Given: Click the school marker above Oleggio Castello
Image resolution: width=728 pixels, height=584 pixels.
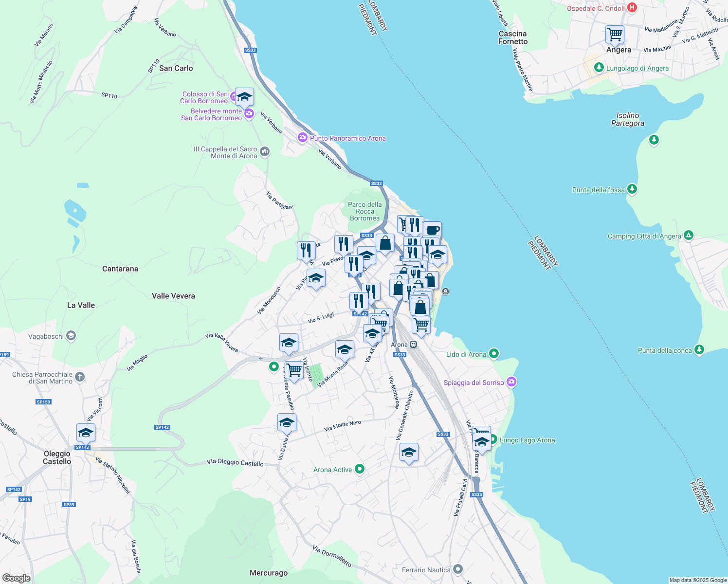Looking at the screenshot, I should coord(86,433).
